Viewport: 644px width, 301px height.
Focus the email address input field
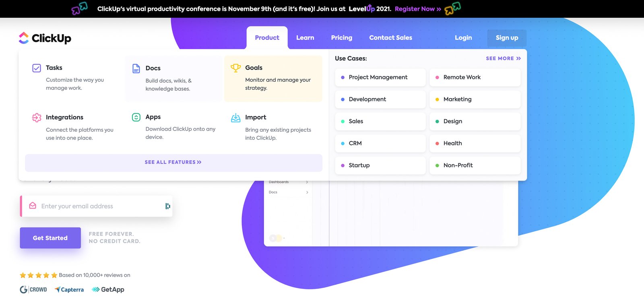[101, 206]
